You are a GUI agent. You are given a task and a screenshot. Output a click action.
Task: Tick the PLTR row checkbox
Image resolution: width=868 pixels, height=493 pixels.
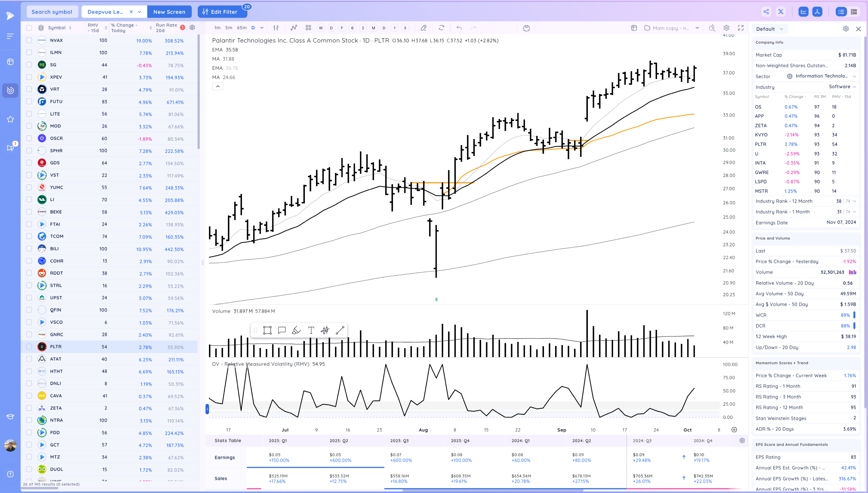point(29,346)
